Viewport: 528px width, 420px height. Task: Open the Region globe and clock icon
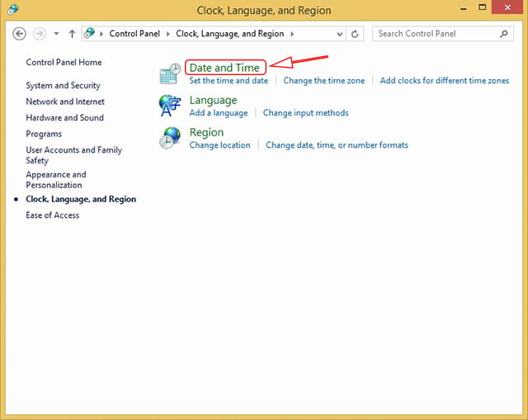click(170, 138)
